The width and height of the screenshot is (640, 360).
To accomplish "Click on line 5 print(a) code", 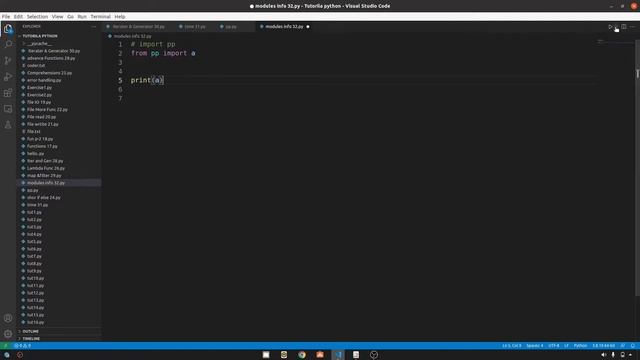I will click(x=147, y=80).
